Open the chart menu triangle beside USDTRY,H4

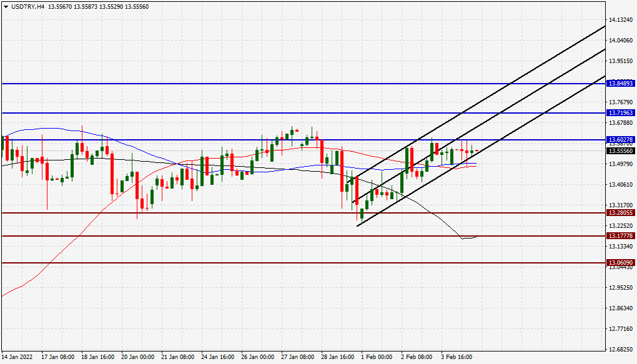point(6,7)
